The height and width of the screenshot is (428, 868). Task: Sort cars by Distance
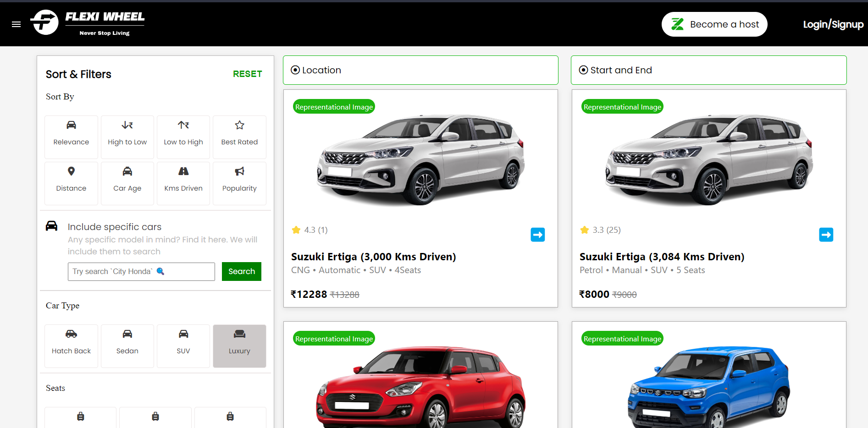point(71,183)
